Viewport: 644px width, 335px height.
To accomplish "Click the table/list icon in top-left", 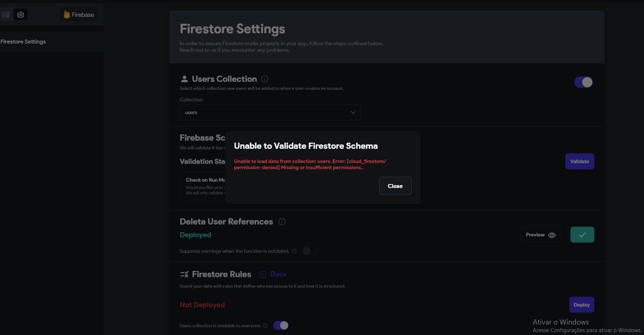I will 6,15.
